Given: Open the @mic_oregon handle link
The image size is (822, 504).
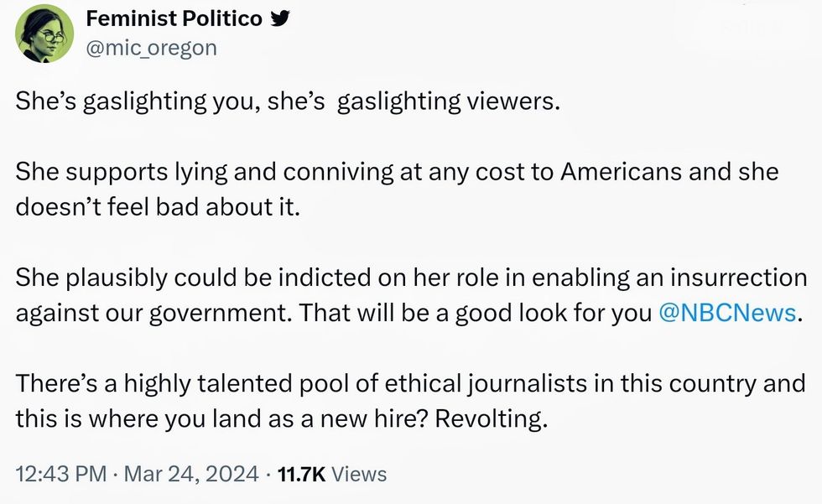Looking at the screenshot, I should coord(152,48).
